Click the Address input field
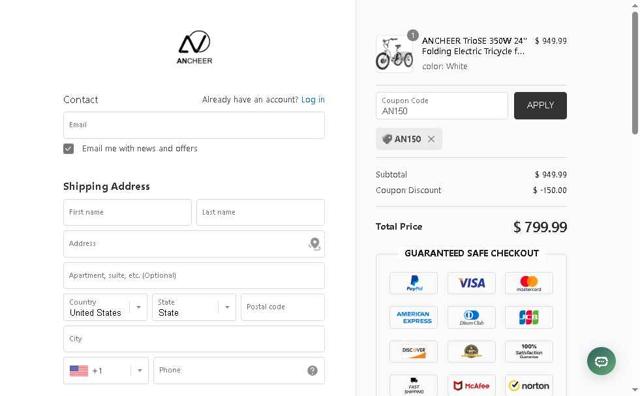 194,244
